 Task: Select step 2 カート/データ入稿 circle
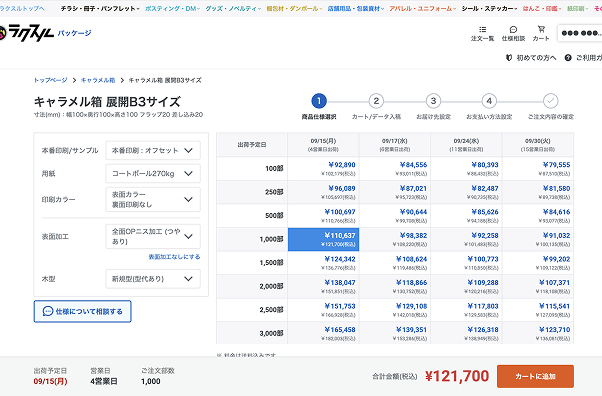[x=376, y=101]
